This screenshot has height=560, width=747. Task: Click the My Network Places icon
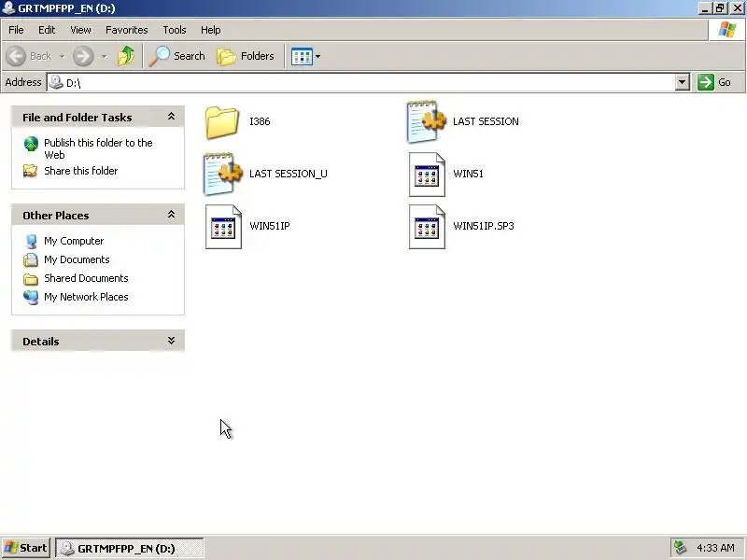[31, 297]
